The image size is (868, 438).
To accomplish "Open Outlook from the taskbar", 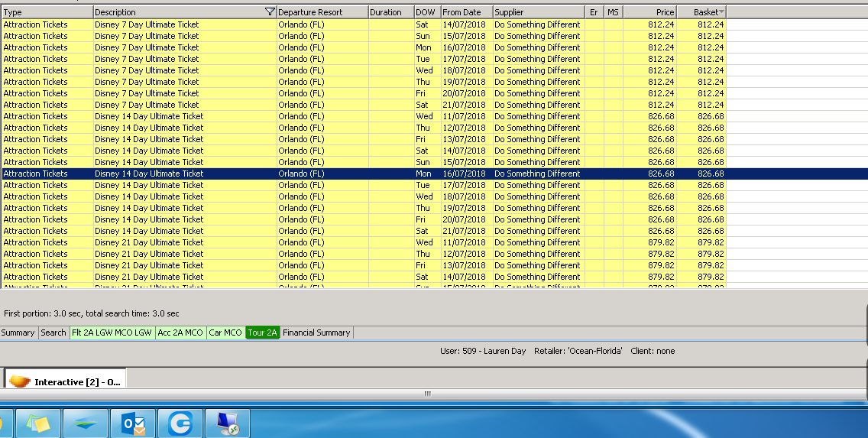I will click(x=134, y=423).
